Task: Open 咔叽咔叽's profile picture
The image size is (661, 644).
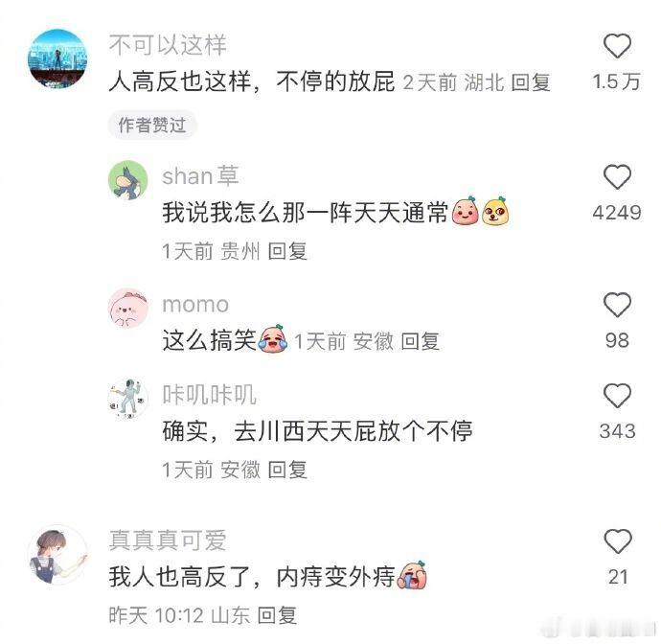Action: pos(128,399)
